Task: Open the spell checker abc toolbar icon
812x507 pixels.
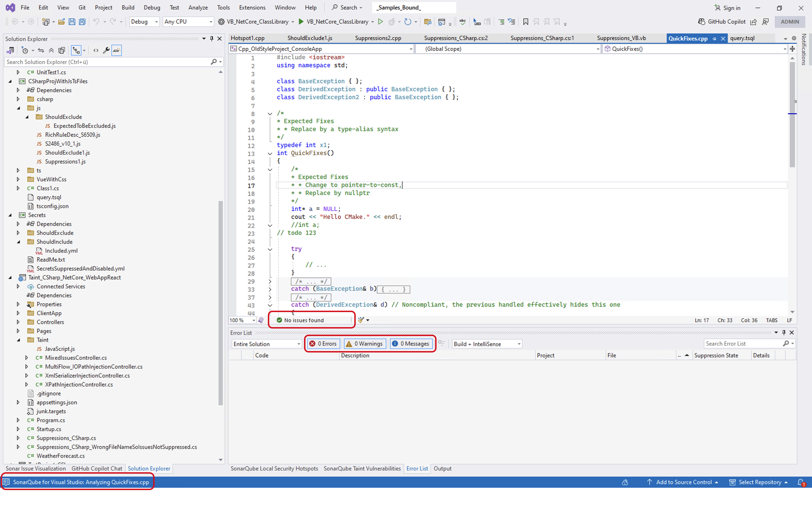Action: pyautogui.click(x=463, y=21)
